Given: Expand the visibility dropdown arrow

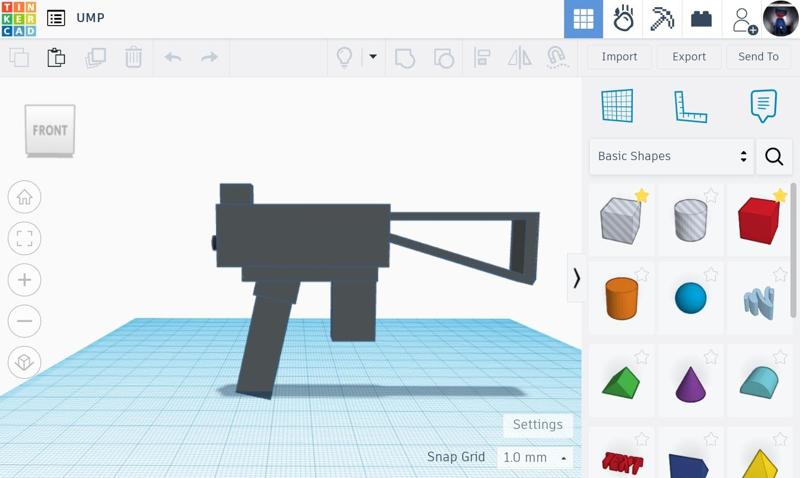Looking at the screenshot, I should 373,57.
